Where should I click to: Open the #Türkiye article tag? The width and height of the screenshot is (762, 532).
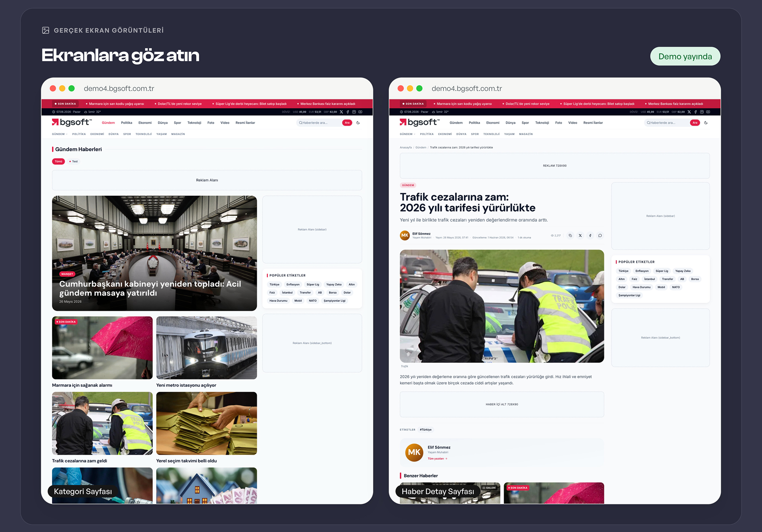pyautogui.click(x=426, y=430)
